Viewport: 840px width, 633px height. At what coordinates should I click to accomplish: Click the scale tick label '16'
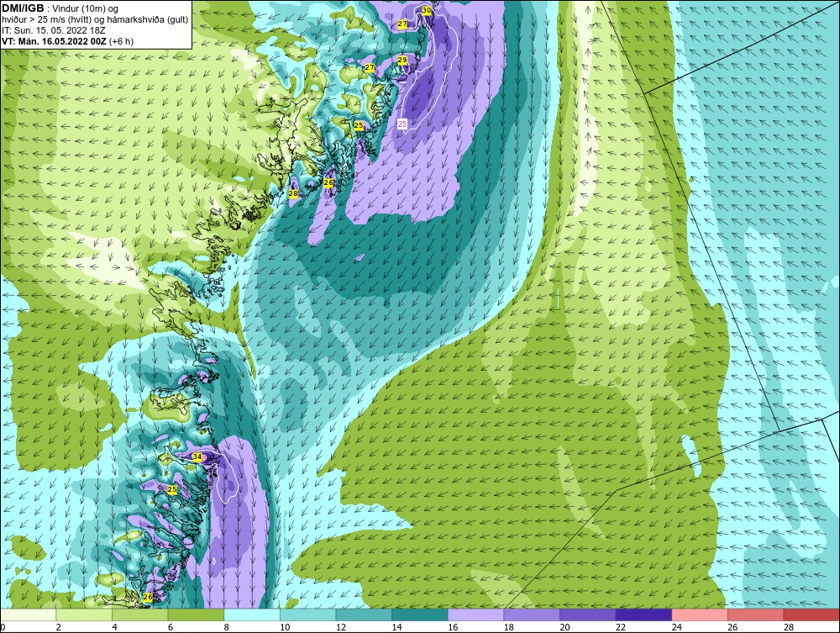pyautogui.click(x=453, y=627)
